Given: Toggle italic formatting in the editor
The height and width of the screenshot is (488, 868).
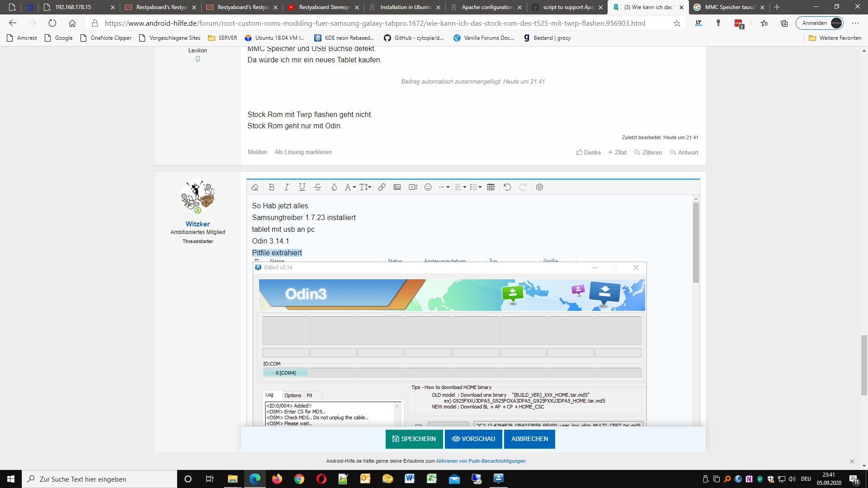Looking at the screenshot, I should (287, 187).
